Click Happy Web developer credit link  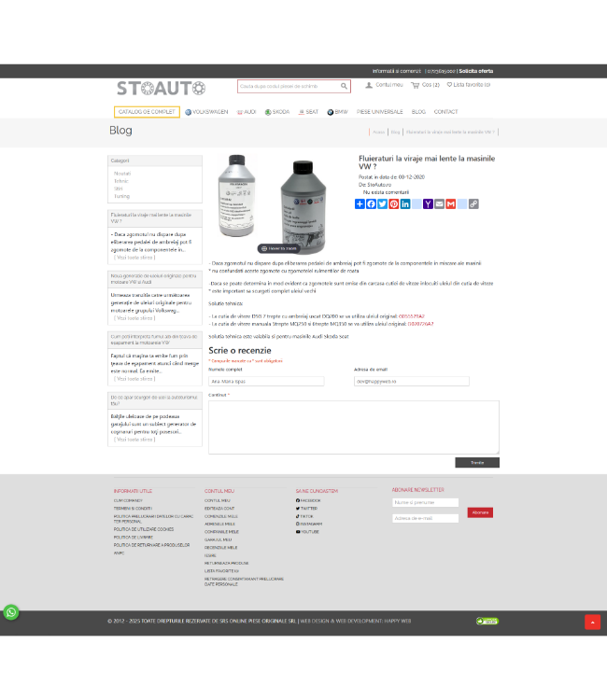[397, 621]
